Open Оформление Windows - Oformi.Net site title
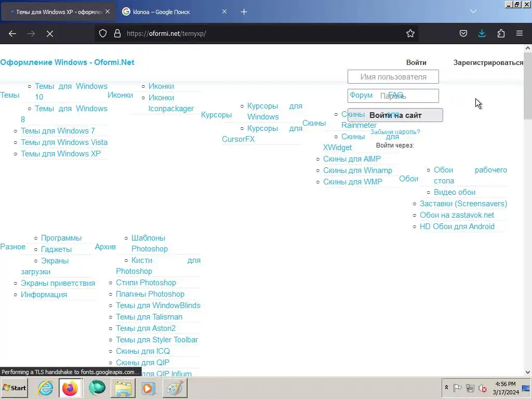The width and height of the screenshot is (532, 399). click(67, 62)
